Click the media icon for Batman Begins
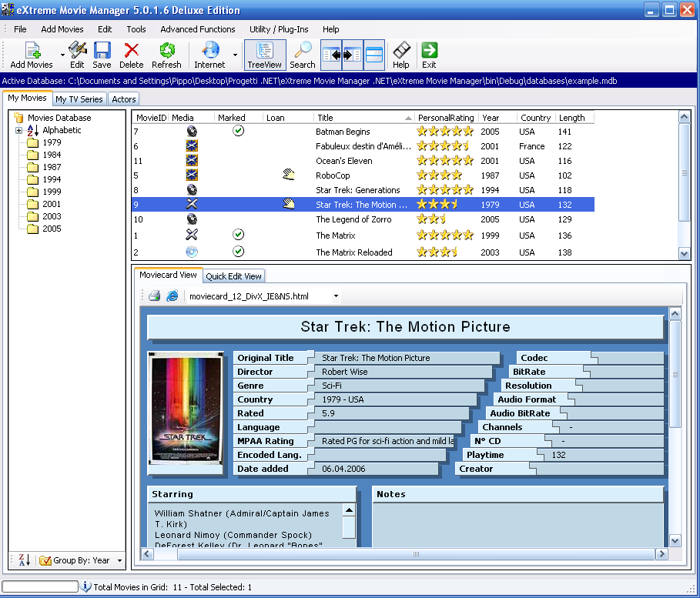 point(192,131)
